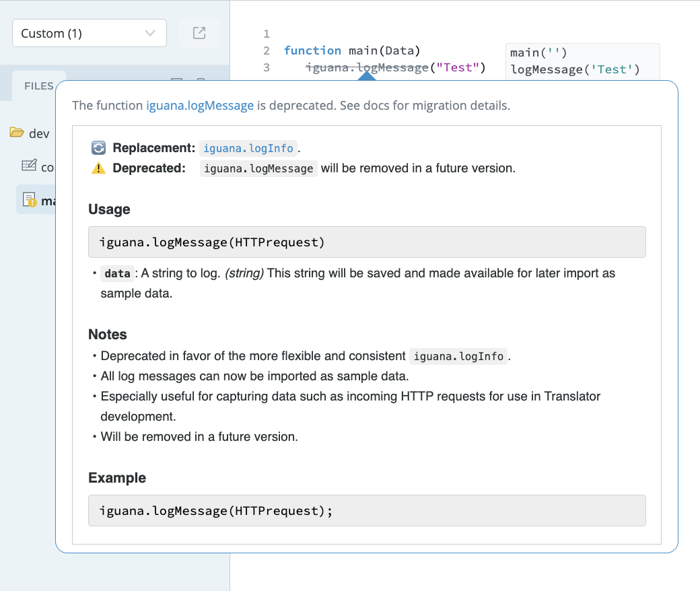Viewport: 700px width, 591px height.
Task: Open the iguana.logMessage link in tooltip header
Action: 200,105
